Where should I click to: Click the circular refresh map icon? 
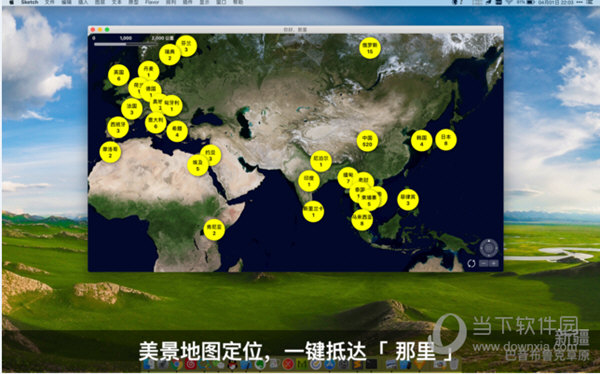pos(471,263)
